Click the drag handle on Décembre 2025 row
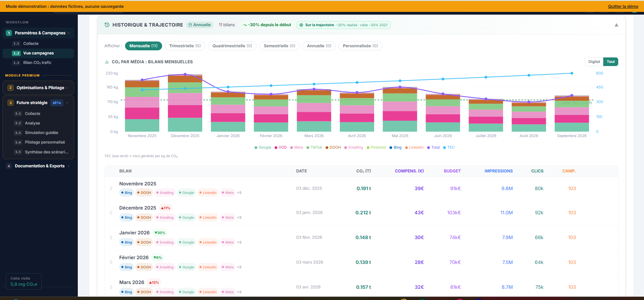Viewport: 644px width, 300px height. 111,213
